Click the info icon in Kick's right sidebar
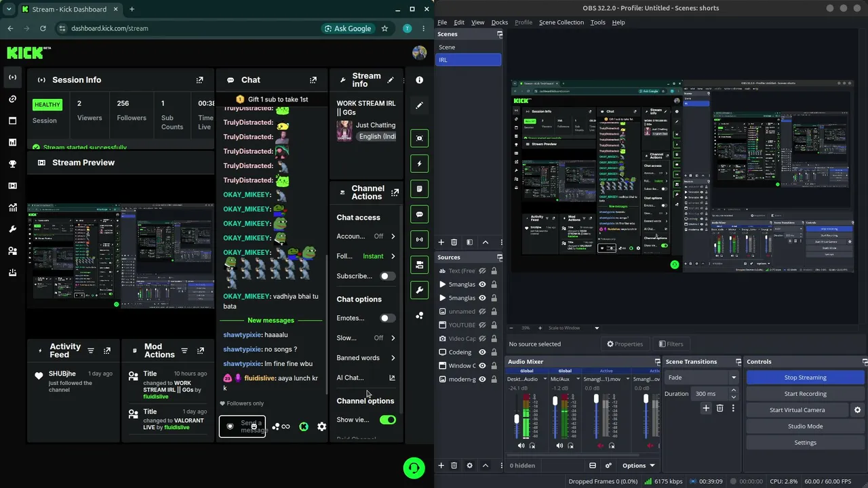Image resolution: width=868 pixels, height=488 pixels. coord(419,80)
